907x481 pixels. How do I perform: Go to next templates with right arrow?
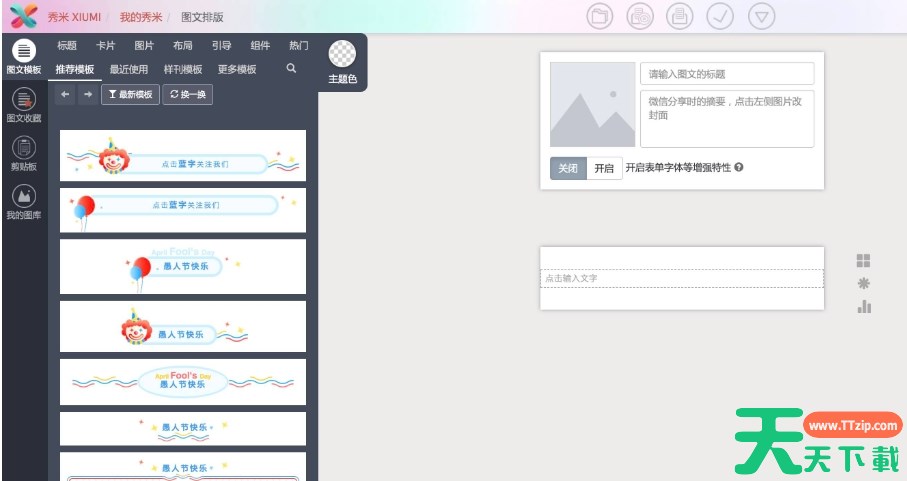click(x=87, y=94)
